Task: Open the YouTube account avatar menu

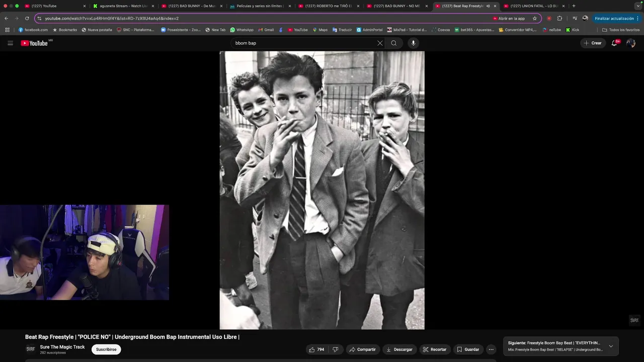Action: coord(631,43)
